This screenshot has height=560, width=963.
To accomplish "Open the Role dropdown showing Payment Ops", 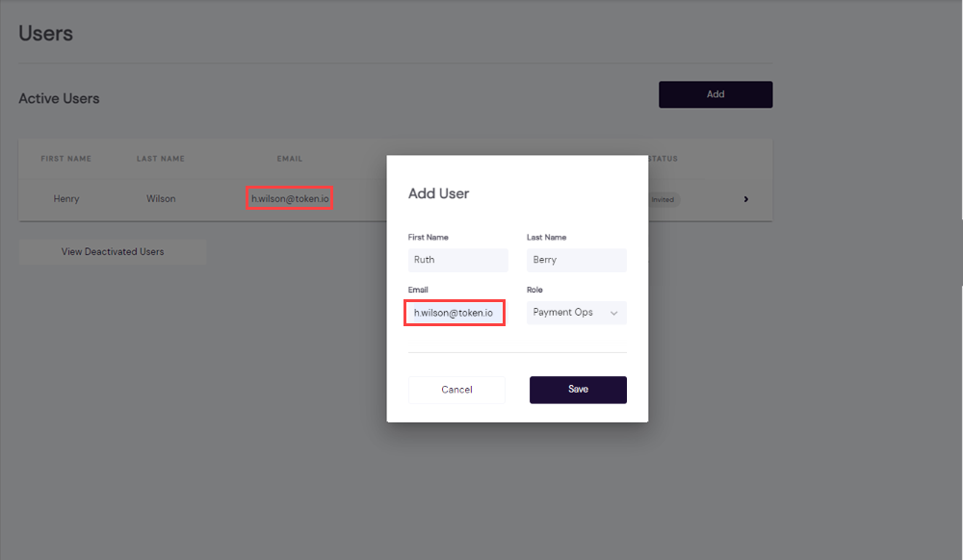I will pos(577,313).
